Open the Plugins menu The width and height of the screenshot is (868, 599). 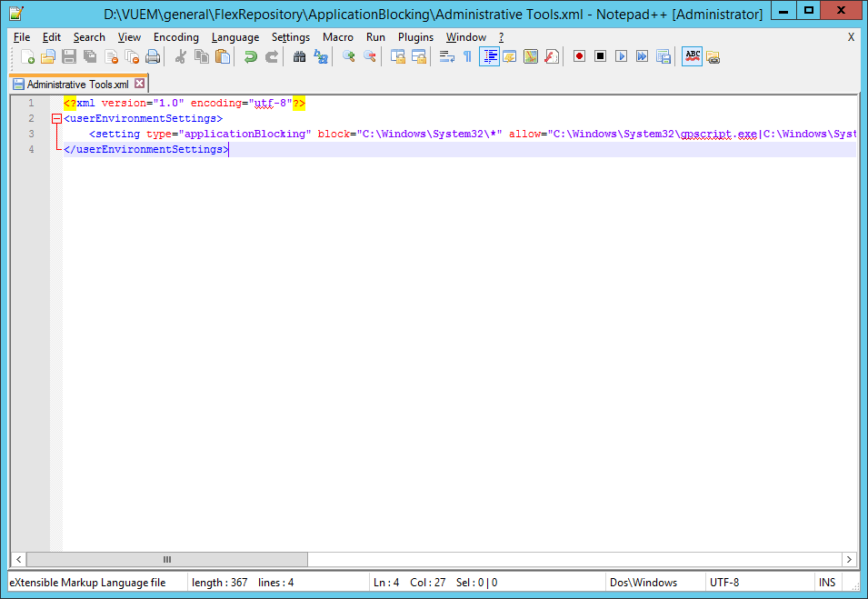point(415,37)
